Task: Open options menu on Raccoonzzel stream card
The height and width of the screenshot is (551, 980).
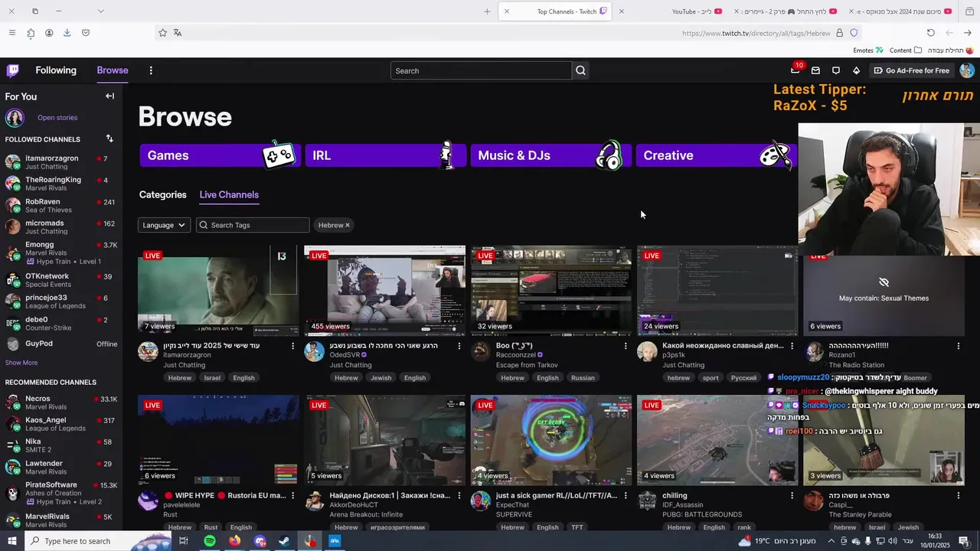Action: point(626,346)
